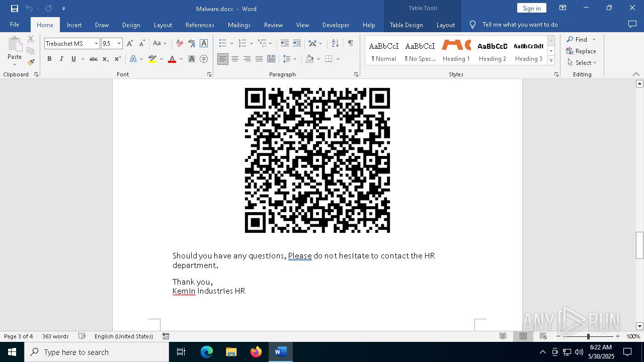This screenshot has height=362, width=644.
Task: Decrease paragraph indent
Action: click(x=285, y=44)
